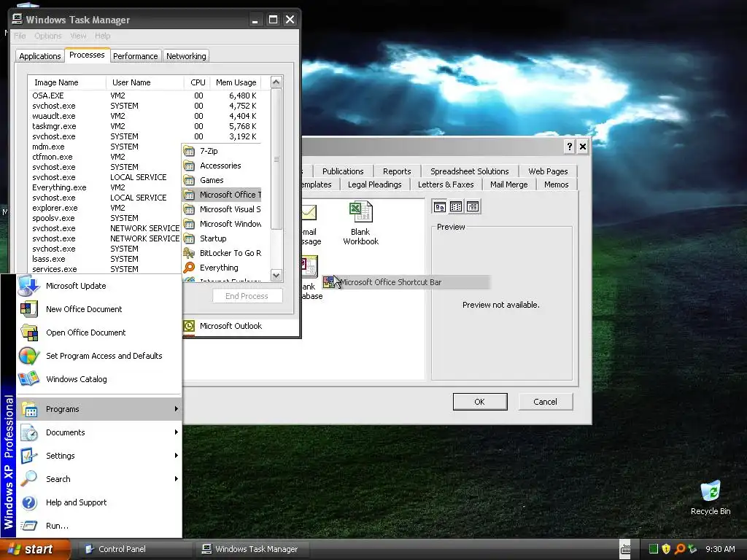Open Task Manager Options menu
Image resolution: width=747 pixels, height=560 pixels.
48,36
